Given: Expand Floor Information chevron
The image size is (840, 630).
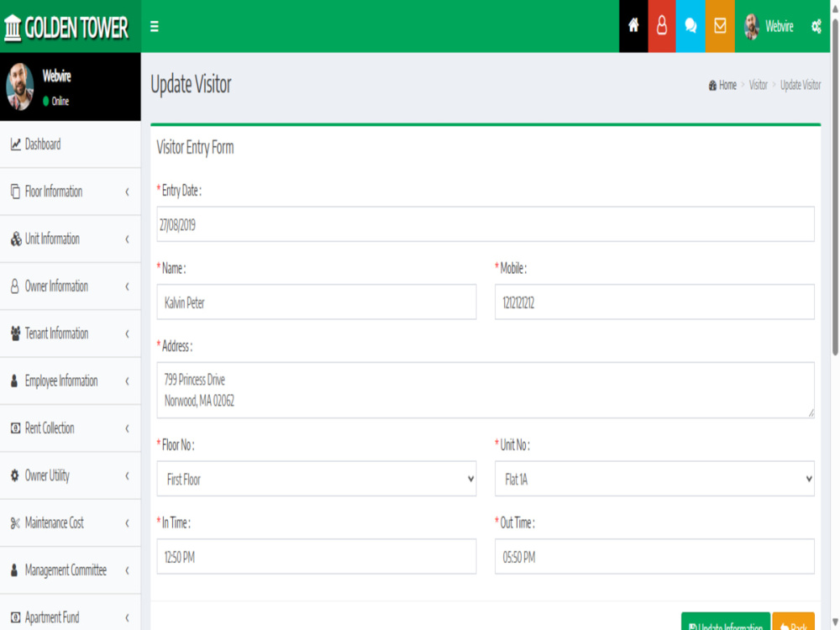Looking at the screenshot, I should tap(127, 192).
